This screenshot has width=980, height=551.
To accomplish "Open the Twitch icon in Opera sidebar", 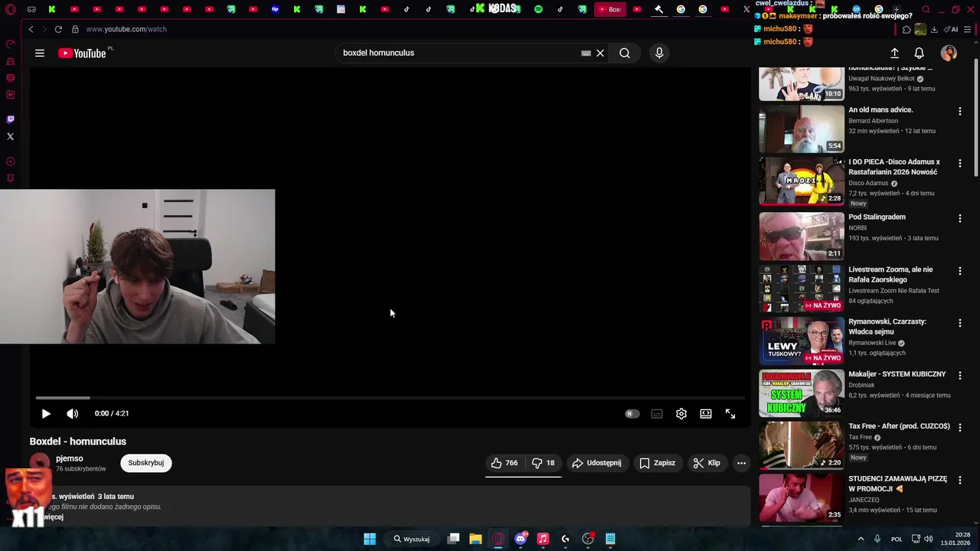I will click(x=10, y=119).
